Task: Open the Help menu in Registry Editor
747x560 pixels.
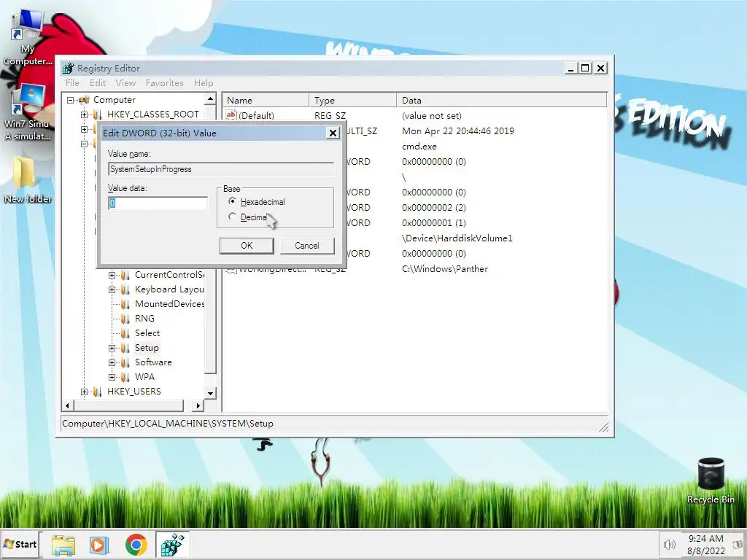Action: (204, 83)
